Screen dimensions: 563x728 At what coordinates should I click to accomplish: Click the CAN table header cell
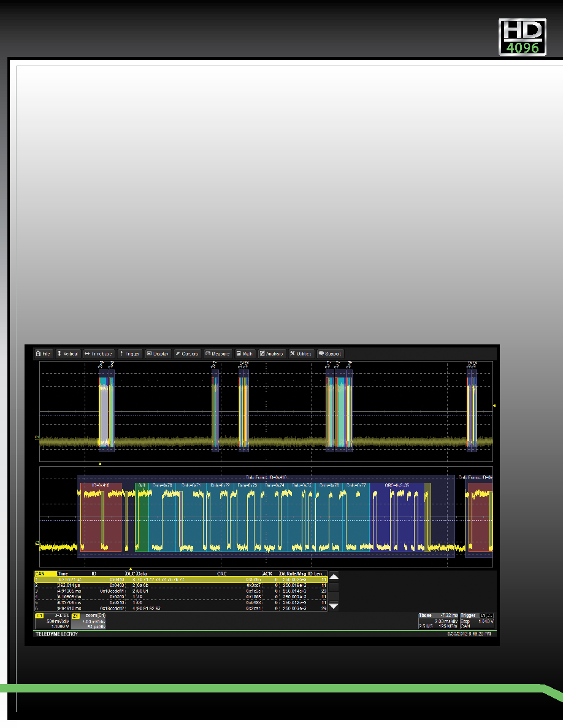point(45,574)
